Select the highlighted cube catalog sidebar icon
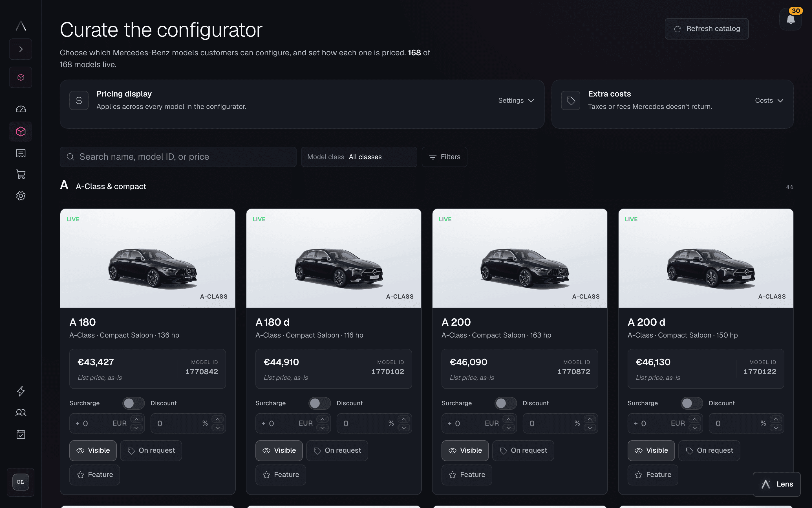 coord(21,131)
